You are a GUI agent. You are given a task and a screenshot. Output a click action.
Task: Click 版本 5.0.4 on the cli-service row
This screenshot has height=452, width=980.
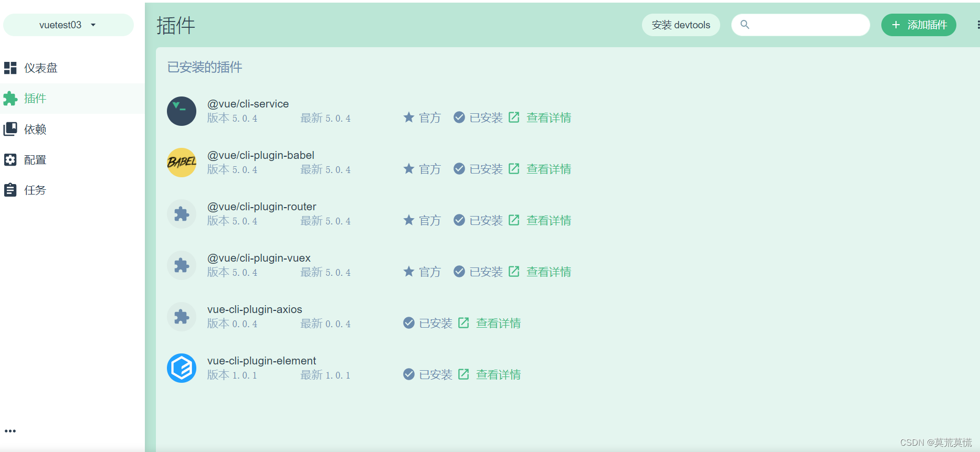(x=232, y=118)
